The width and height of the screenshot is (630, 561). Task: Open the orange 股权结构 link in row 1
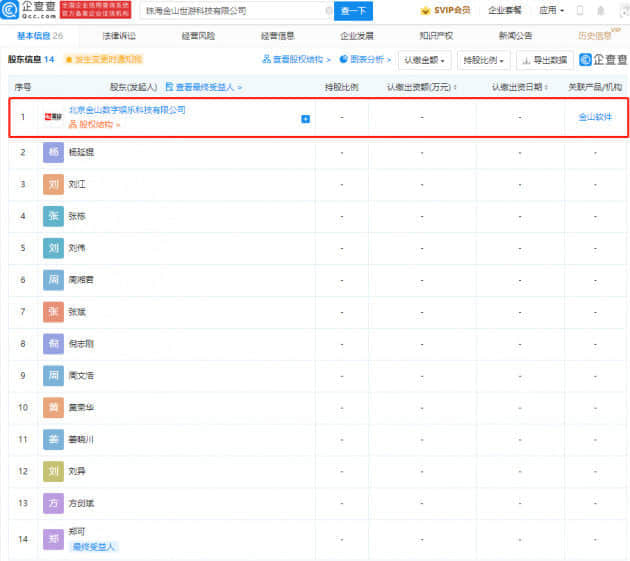[94, 124]
